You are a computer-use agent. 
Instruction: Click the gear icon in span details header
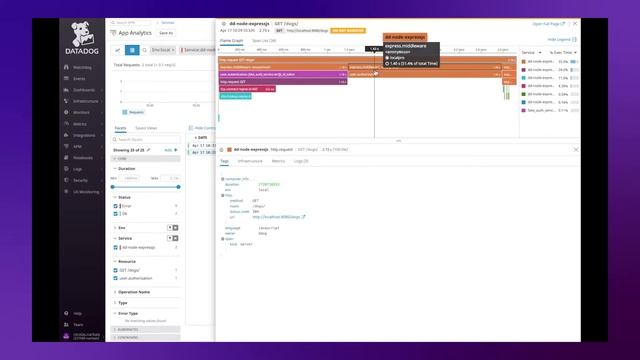pyautogui.click(x=222, y=150)
